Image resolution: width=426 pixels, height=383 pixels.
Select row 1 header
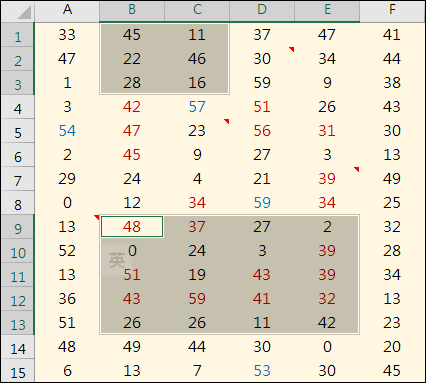coord(18,35)
